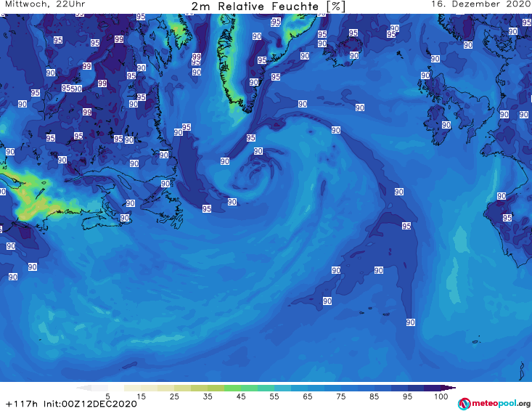Pick the pale grey arrow end of legend

[83, 388]
